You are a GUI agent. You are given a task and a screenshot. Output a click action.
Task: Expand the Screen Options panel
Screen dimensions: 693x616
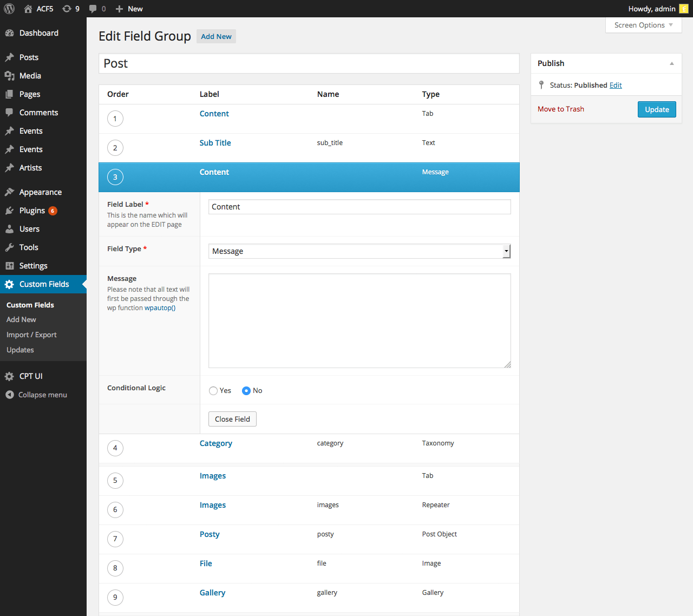(643, 25)
